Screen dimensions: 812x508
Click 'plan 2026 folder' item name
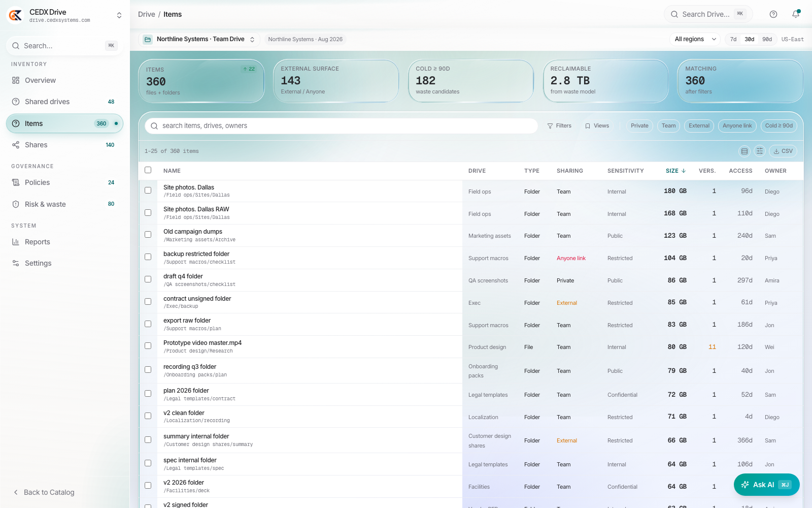pyautogui.click(x=186, y=391)
